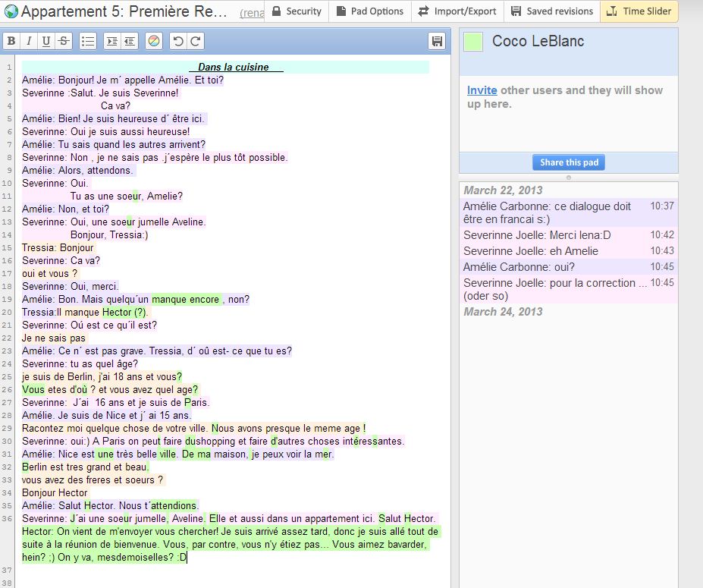Increase indentation of the line
703x588 pixels.
(x=111, y=42)
